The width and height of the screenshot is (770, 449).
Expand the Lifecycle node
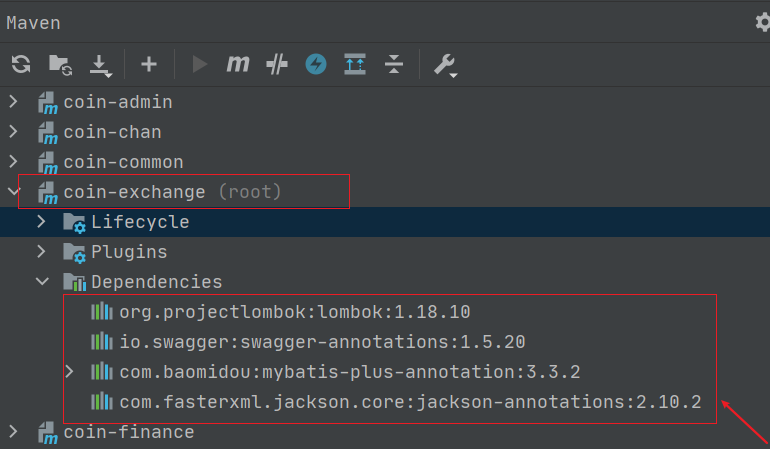tap(41, 222)
